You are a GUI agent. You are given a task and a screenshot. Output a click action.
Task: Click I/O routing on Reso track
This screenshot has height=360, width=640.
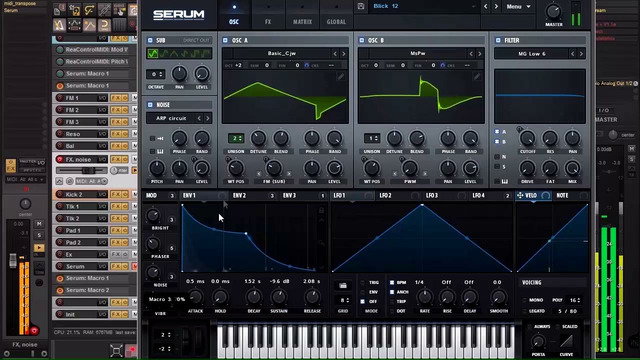coord(102,134)
